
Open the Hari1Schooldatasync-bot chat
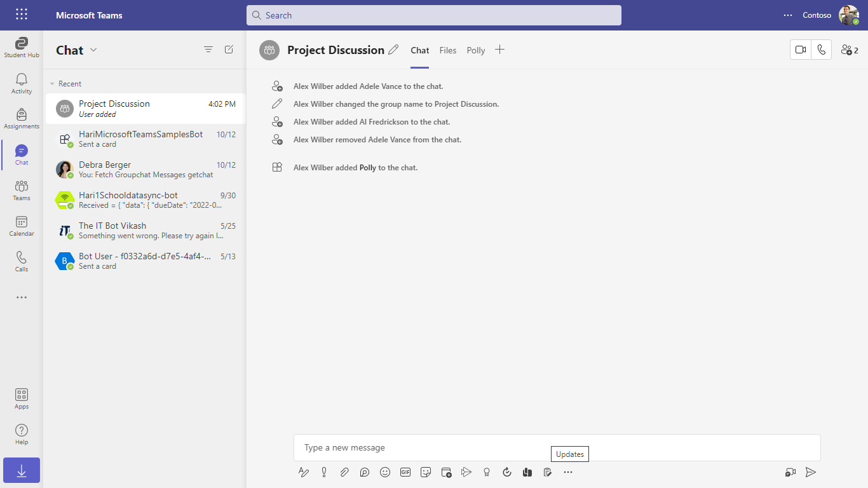tap(145, 200)
